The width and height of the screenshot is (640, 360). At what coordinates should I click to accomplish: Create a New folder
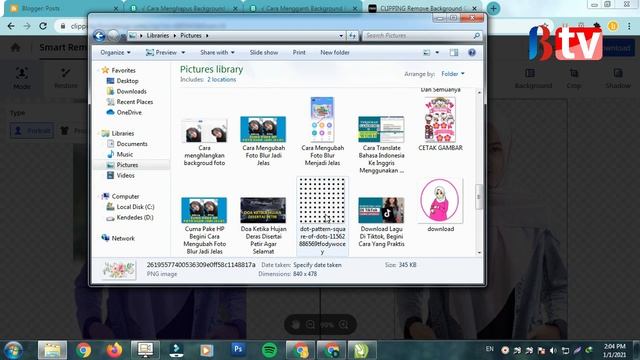[x=335, y=53]
